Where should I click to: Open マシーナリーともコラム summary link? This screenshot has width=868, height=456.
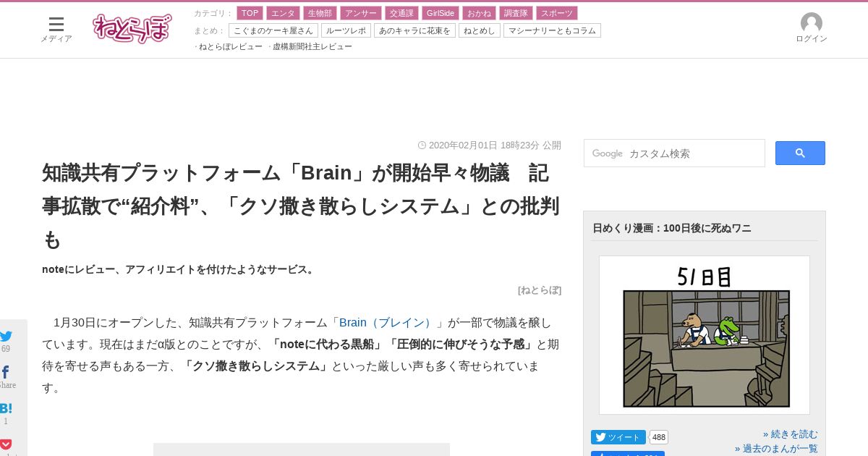[552, 30]
